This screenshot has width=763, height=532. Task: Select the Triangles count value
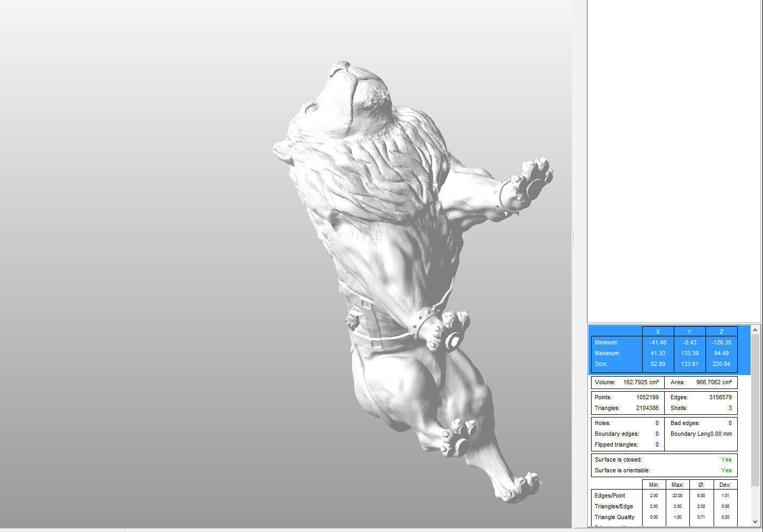click(649, 408)
